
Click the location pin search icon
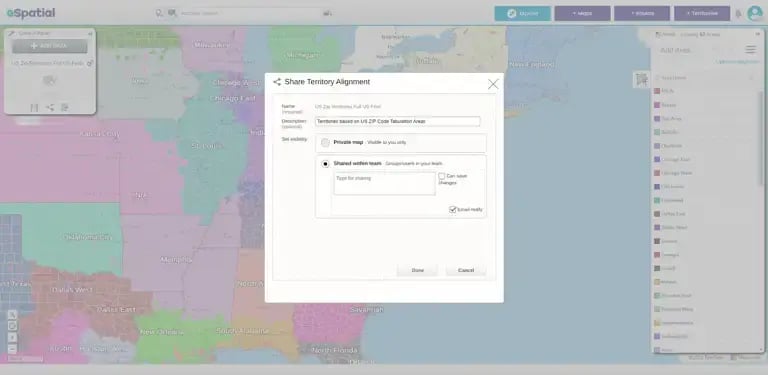tap(159, 13)
